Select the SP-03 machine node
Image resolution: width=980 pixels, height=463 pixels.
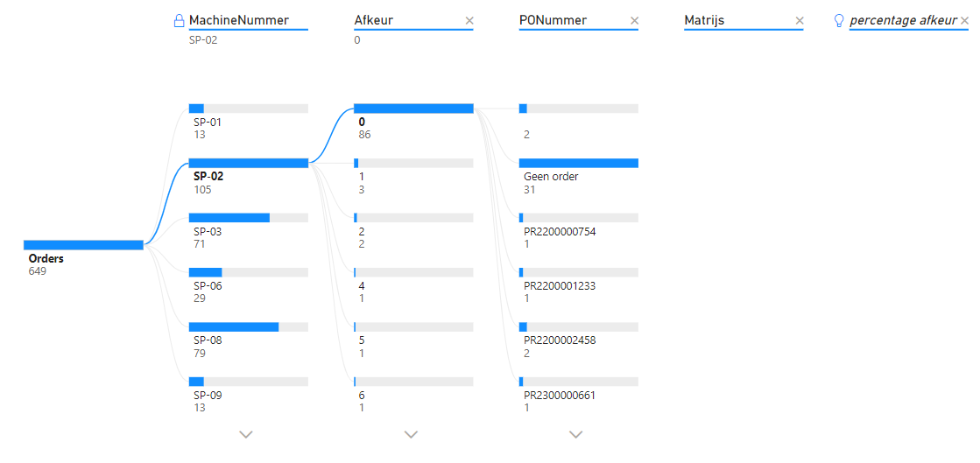click(x=248, y=218)
